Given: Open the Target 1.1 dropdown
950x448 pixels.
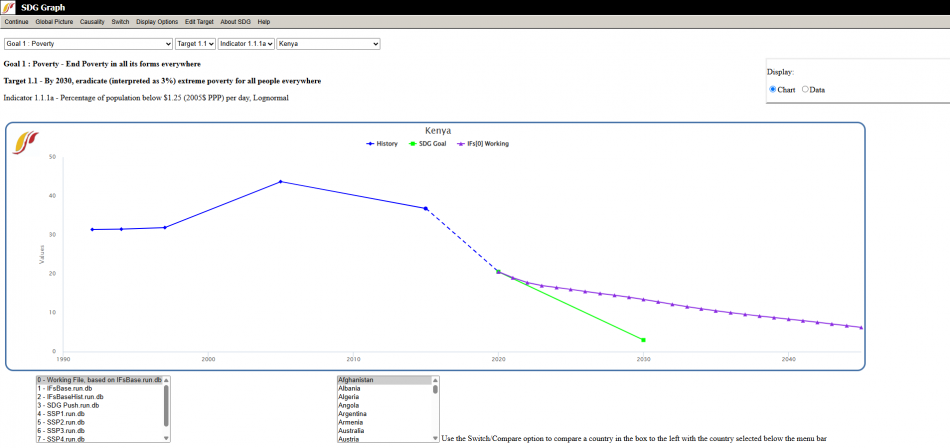Looking at the screenshot, I should coord(195,44).
